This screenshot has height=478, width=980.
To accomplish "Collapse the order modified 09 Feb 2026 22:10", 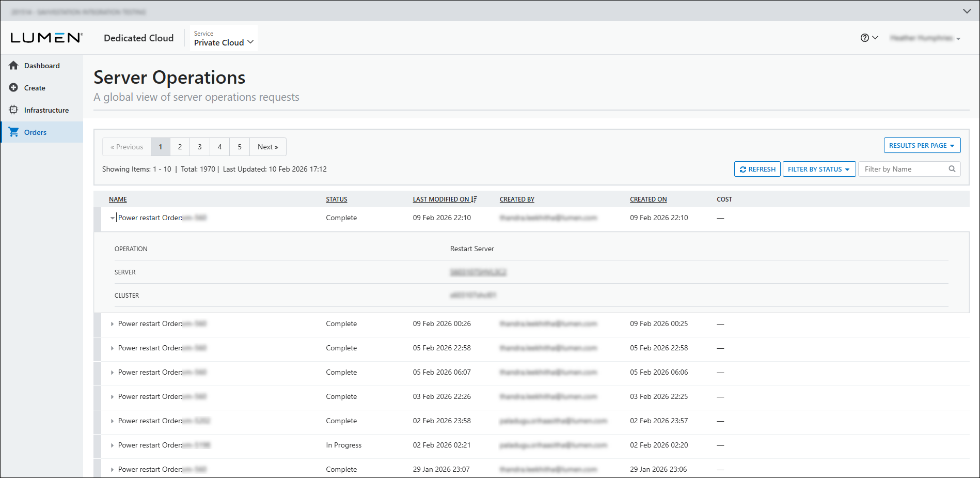I will click(x=112, y=218).
